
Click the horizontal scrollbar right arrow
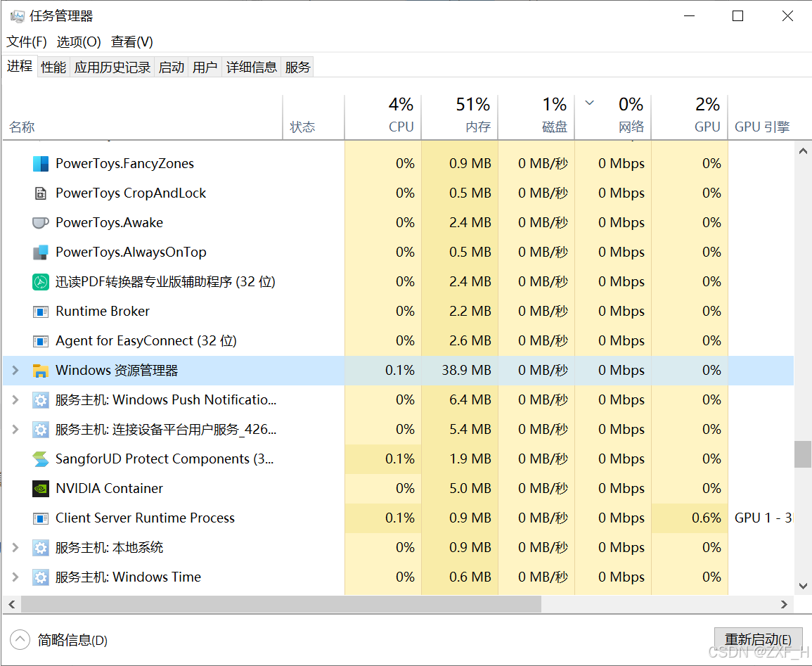(784, 604)
